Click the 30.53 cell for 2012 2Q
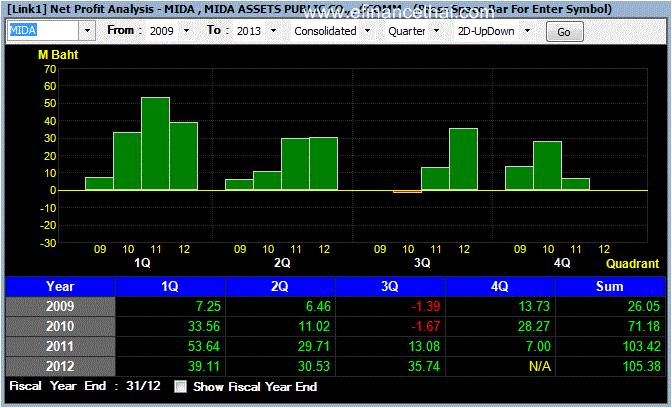 (280, 366)
